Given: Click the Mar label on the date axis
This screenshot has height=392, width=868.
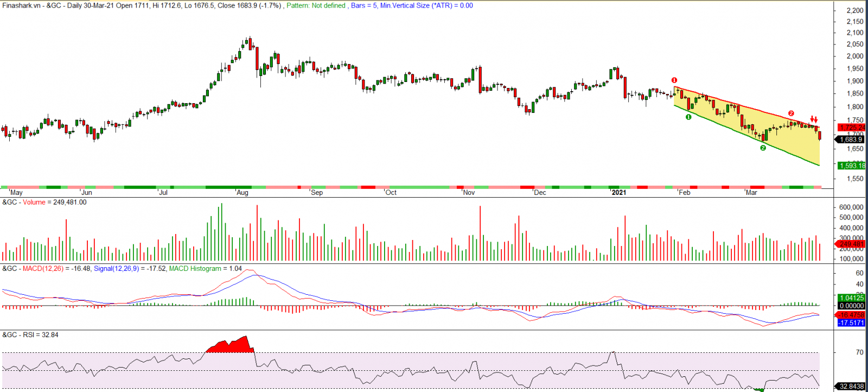Looking at the screenshot, I should (x=751, y=193).
